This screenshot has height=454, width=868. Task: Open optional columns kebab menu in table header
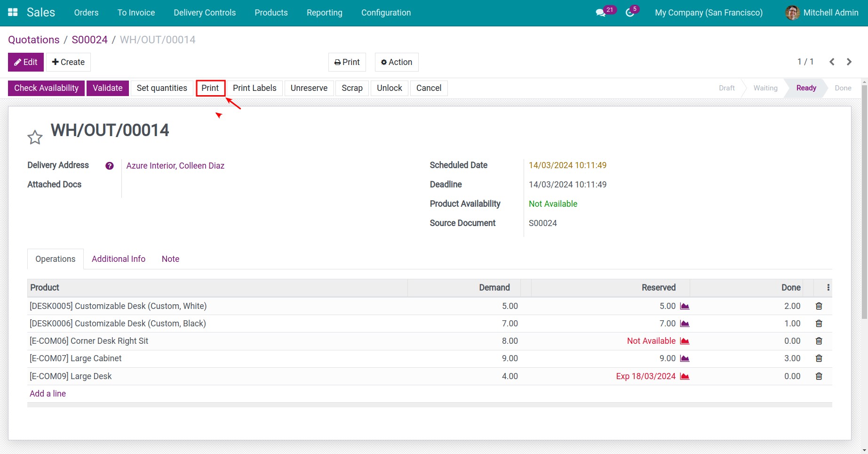coord(828,287)
